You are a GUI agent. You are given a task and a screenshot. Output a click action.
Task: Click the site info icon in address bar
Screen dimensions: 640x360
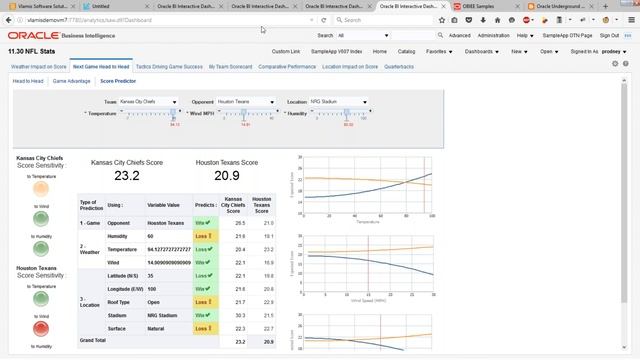20,20
